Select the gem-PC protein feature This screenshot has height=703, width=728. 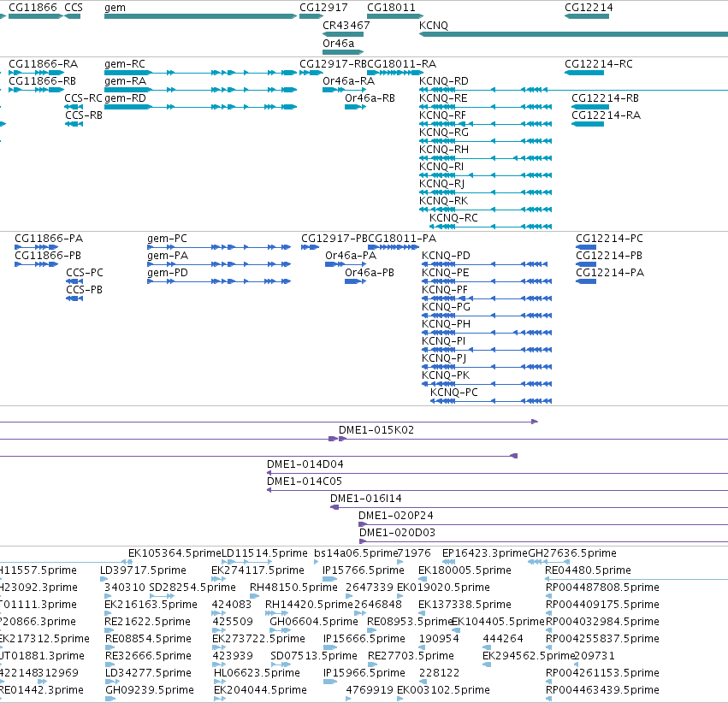tap(219, 247)
